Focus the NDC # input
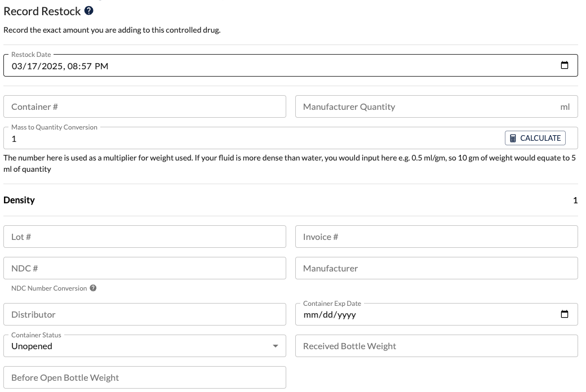586x392 pixels. click(145, 268)
